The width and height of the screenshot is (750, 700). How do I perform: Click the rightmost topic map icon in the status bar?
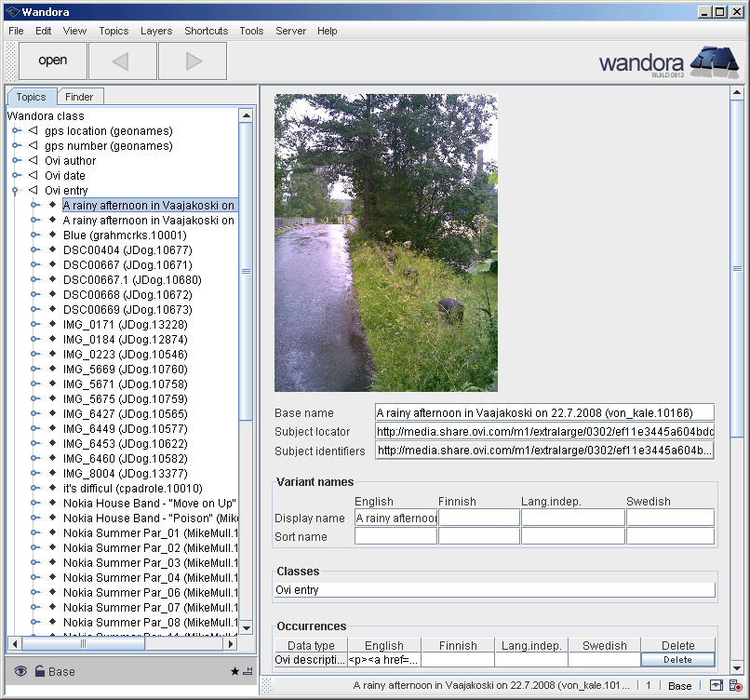pos(734,686)
